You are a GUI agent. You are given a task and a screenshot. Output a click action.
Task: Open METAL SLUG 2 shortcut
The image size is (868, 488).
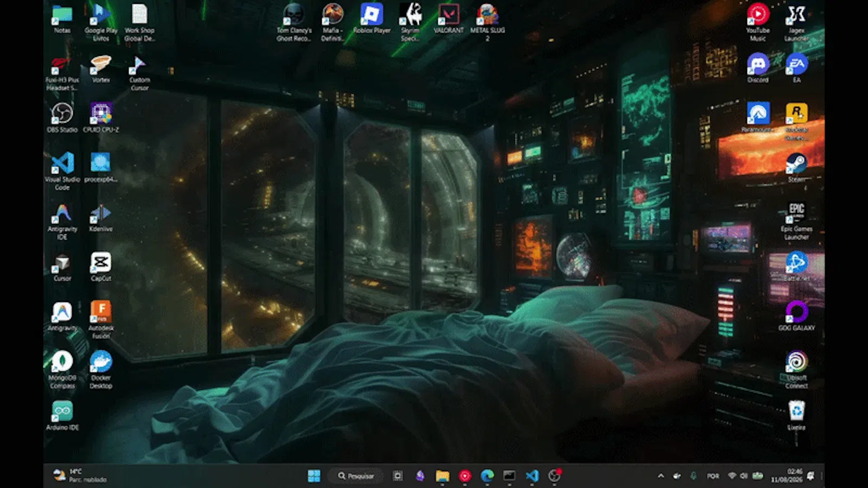(x=487, y=23)
